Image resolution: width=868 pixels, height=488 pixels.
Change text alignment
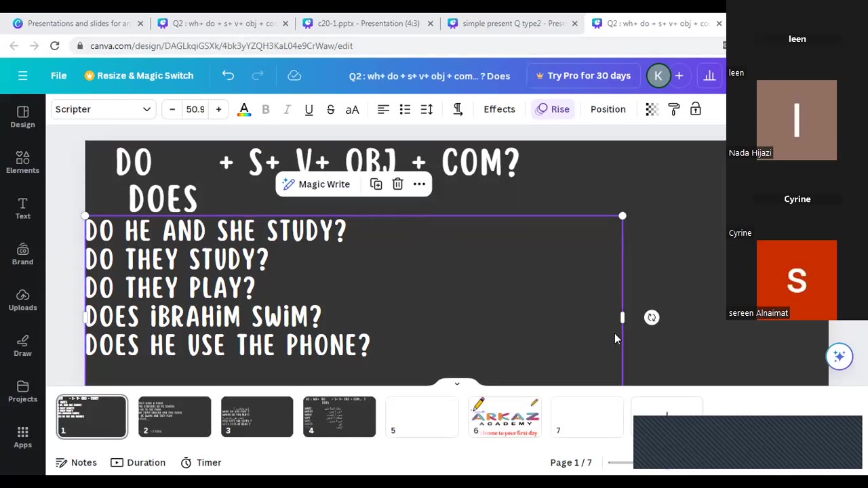coord(383,109)
